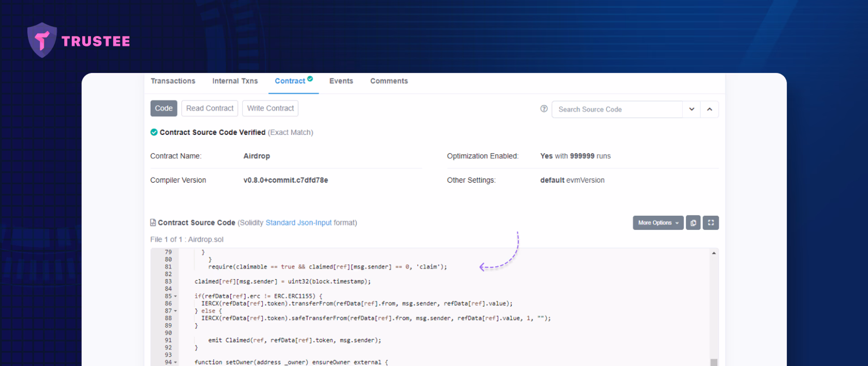This screenshot has width=868, height=366.
Task: Collapse code fold at line 87
Action: pos(175,311)
